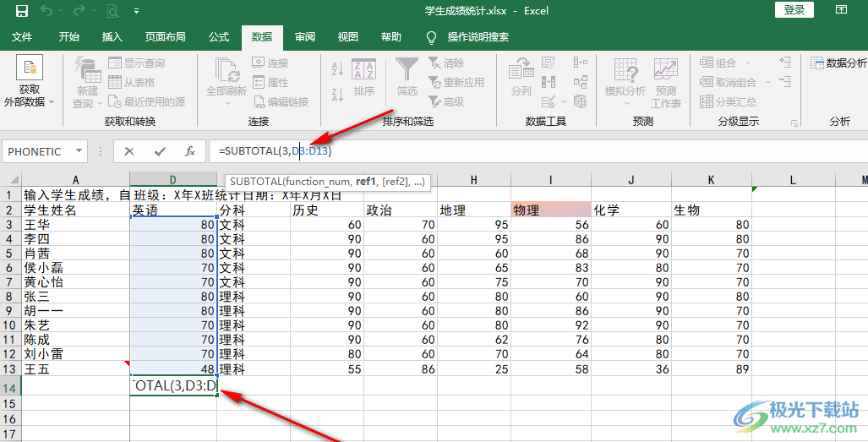868x442 pixels.
Task: Expand the 取消组合 dropdown arrow
Action: point(767,83)
